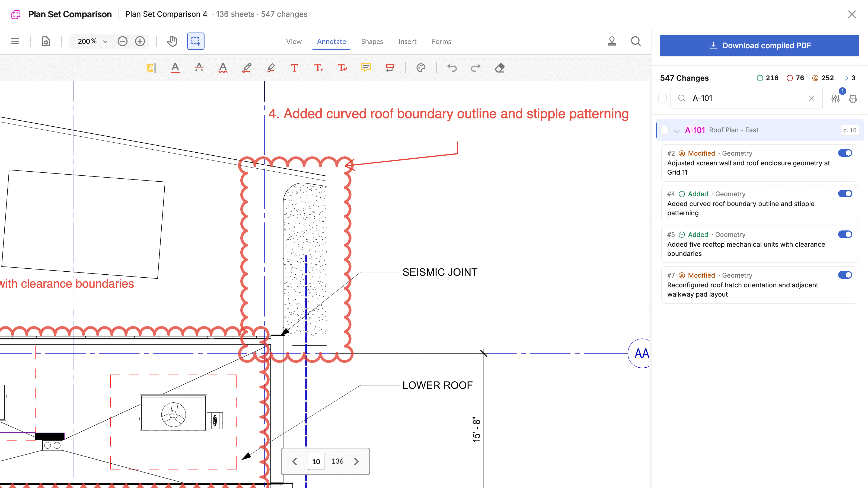Select the free text tool
The width and height of the screenshot is (868, 488).
pyautogui.click(x=295, y=68)
